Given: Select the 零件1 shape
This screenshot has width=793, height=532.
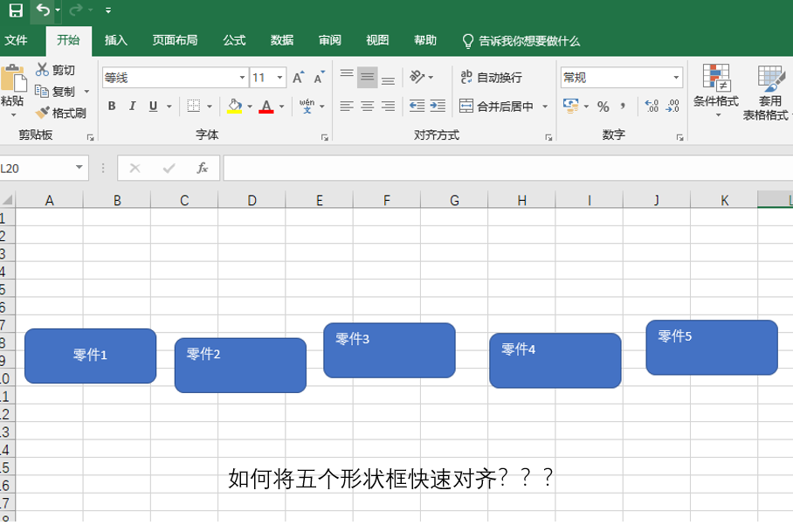Looking at the screenshot, I should [91, 356].
